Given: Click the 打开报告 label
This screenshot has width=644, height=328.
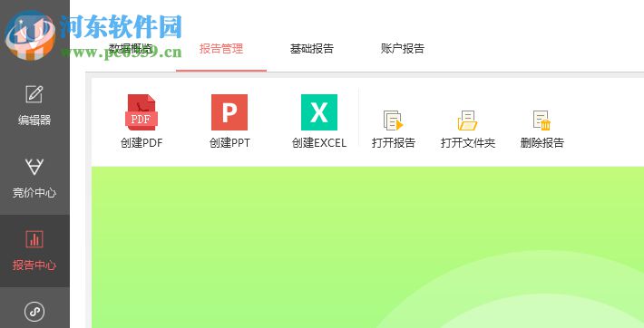Looking at the screenshot, I should [393, 143].
